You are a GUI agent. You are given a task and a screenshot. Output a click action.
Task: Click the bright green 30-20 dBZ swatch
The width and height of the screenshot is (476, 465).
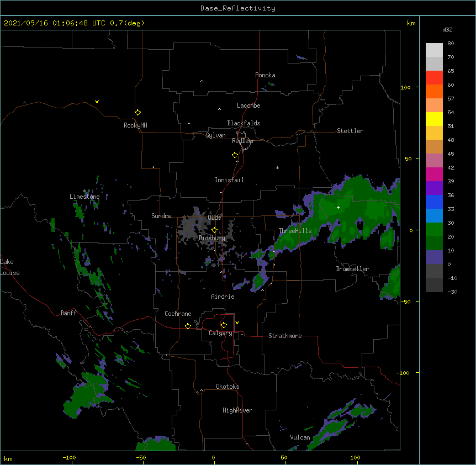pos(434,230)
